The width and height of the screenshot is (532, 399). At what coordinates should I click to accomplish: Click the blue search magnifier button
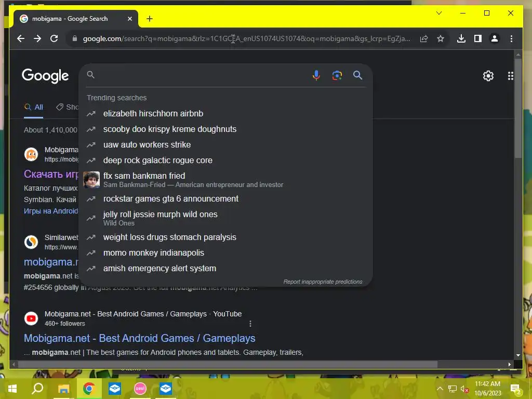(357, 75)
